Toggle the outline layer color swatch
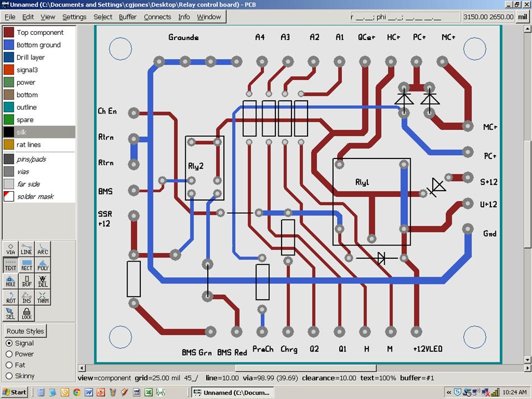 click(9, 107)
